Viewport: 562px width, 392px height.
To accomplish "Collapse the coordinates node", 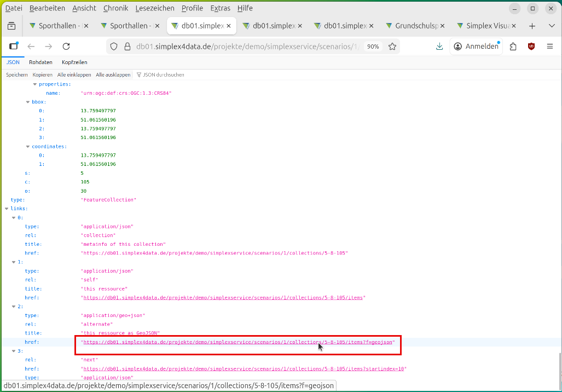I will (x=28, y=147).
